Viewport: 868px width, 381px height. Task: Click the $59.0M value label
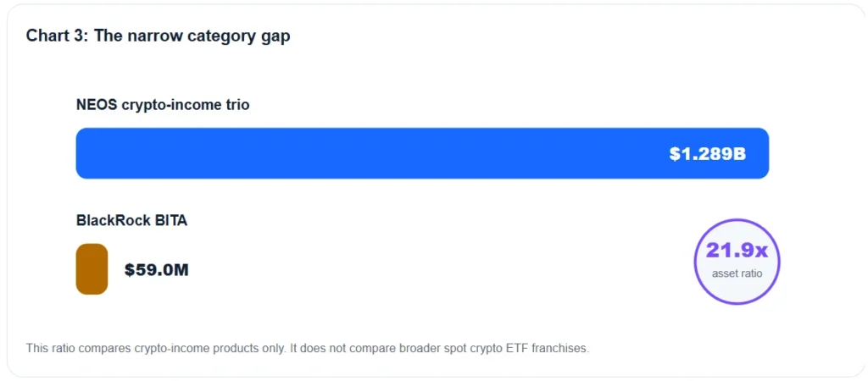[x=157, y=270]
